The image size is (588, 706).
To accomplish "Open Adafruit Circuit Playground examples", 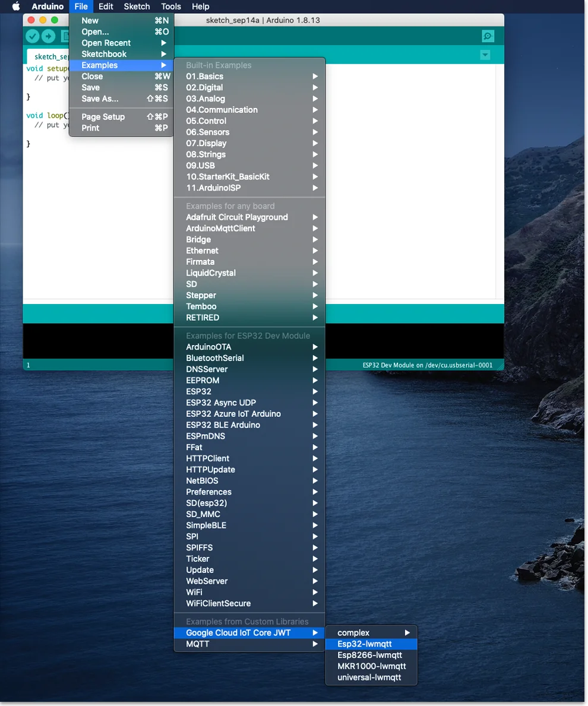I will [249, 217].
